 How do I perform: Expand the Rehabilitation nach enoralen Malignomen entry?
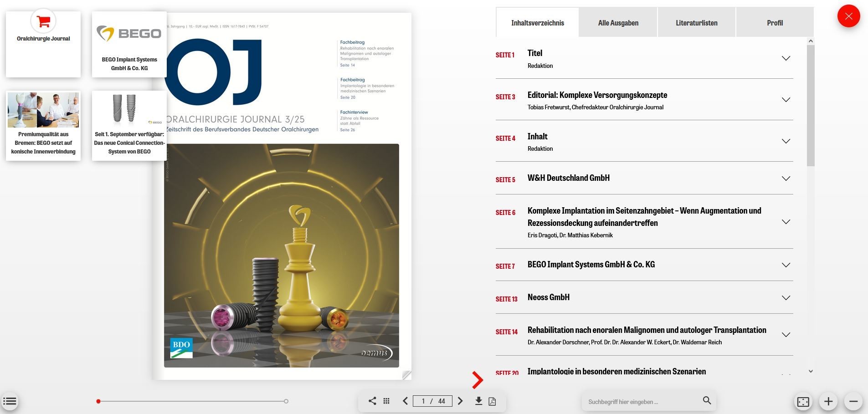pos(786,335)
